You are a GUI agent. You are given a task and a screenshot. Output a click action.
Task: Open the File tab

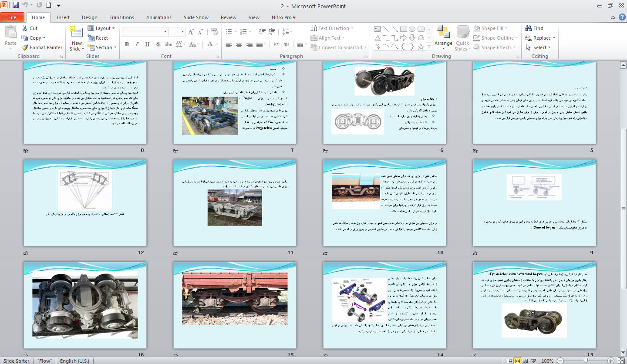[x=12, y=17]
